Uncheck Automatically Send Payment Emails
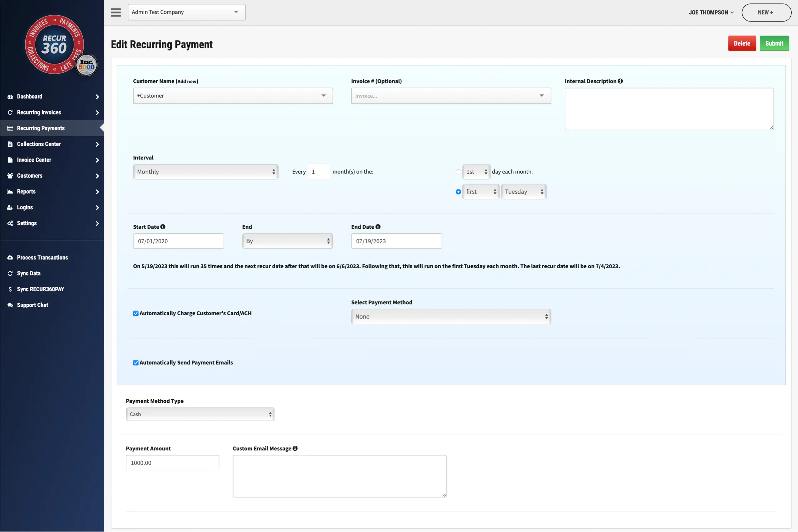798x532 pixels. click(136, 363)
